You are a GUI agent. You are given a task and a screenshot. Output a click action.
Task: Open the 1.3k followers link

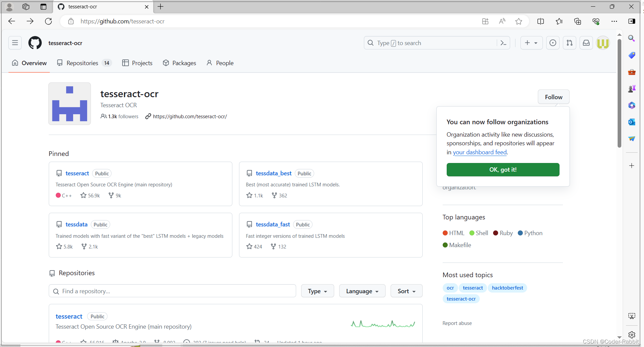[120, 117]
